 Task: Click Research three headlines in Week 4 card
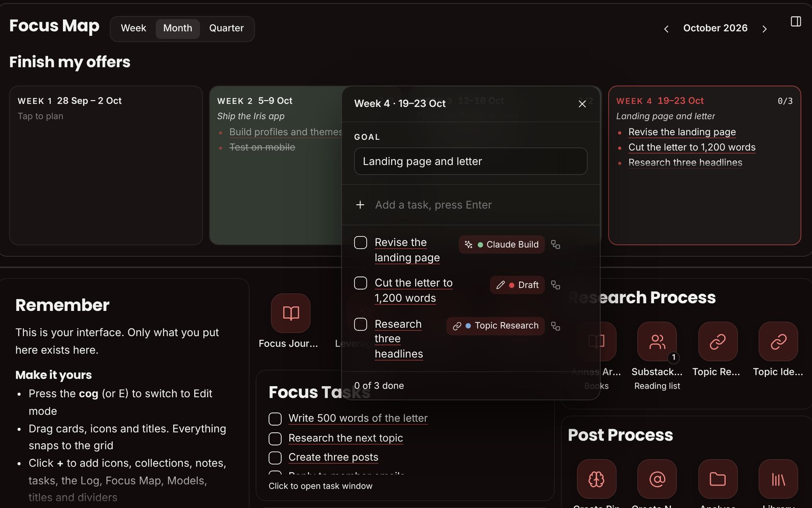tap(685, 163)
